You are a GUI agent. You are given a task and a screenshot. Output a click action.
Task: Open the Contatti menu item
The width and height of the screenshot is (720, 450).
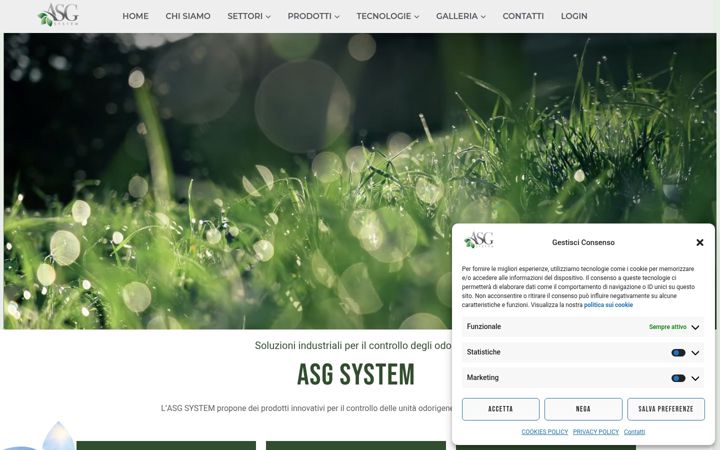coord(523,16)
